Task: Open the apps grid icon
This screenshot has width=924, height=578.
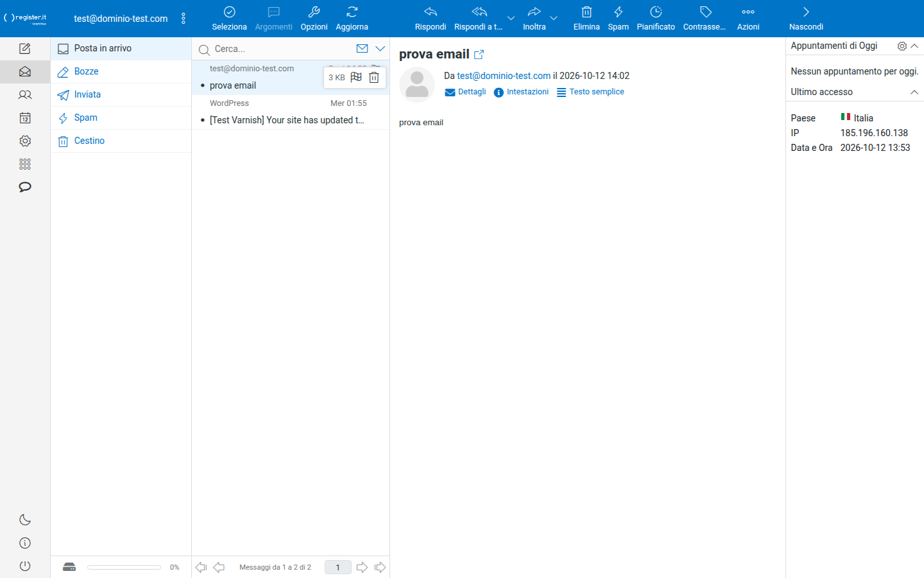Action: coord(25,164)
